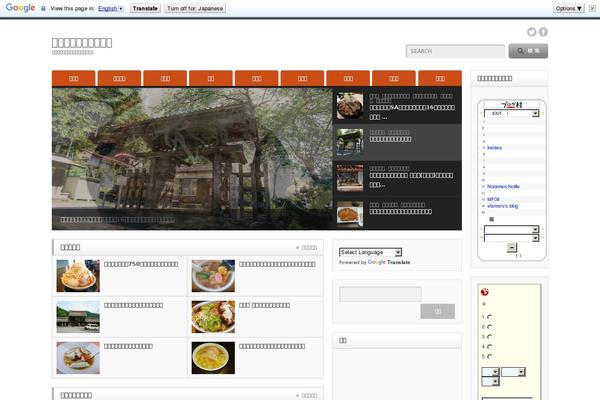Open the MFOil ranking link

point(493,199)
